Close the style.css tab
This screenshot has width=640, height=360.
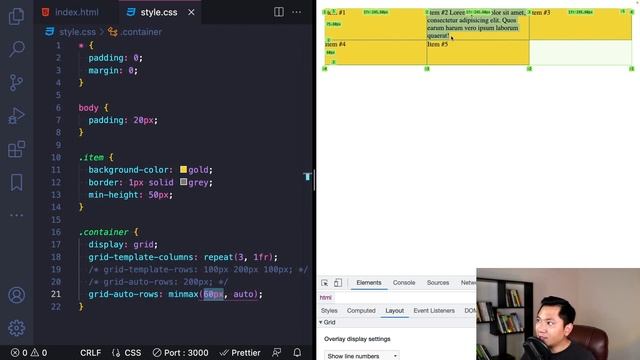(x=191, y=13)
